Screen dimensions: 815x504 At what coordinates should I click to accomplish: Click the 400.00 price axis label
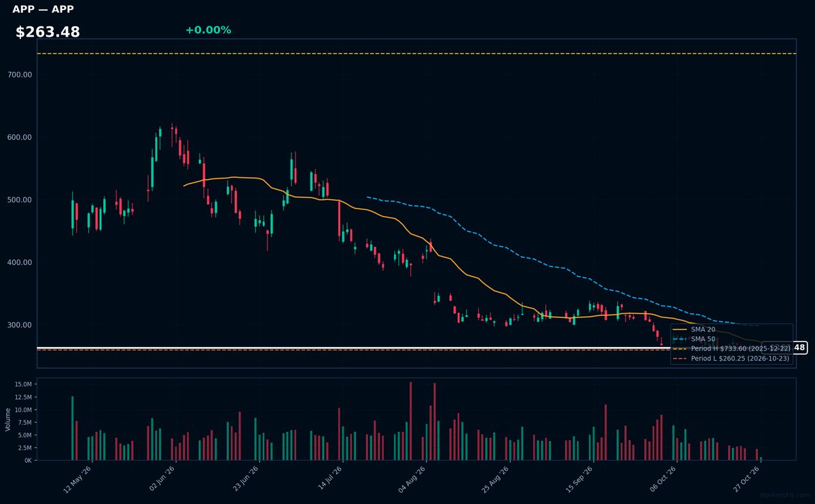click(20, 262)
